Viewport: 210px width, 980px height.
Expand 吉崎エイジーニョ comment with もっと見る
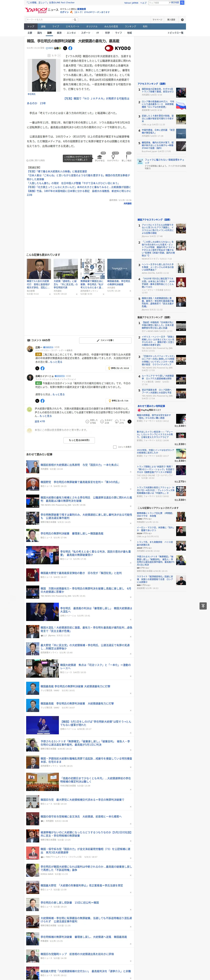58,394
